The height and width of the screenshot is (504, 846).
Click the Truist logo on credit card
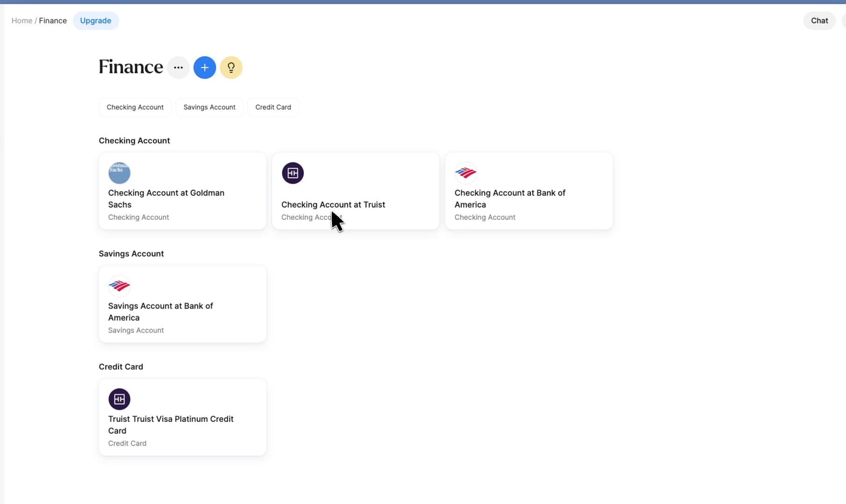point(120,399)
